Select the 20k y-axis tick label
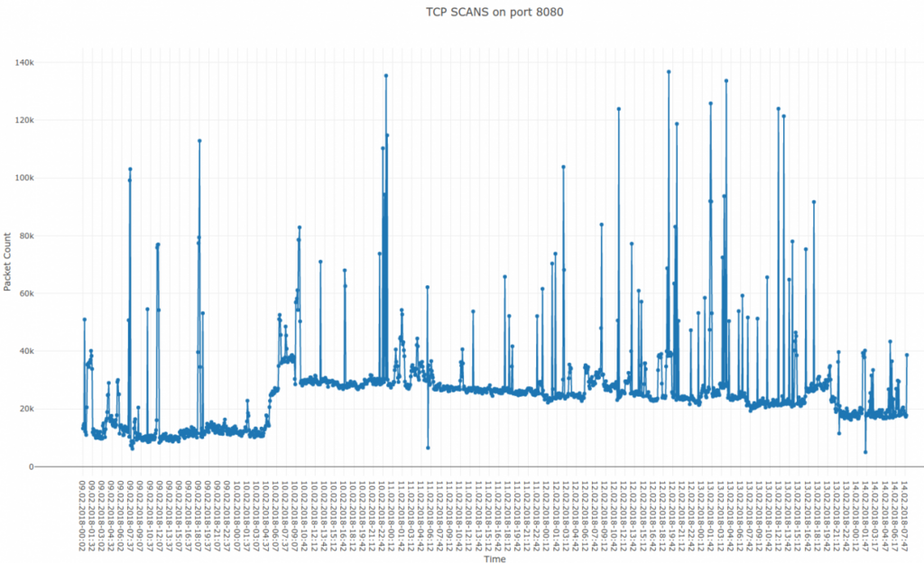The image size is (924, 563). click(x=26, y=409)
